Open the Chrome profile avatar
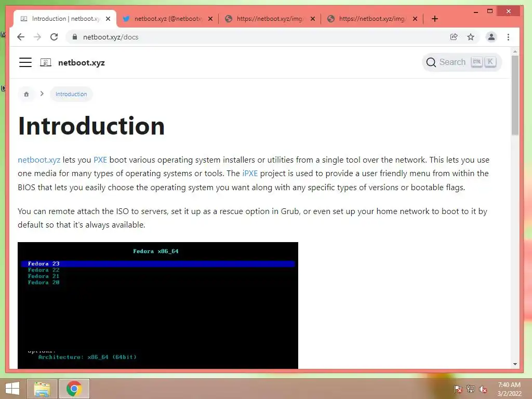Viewport: 532px width, 399px height. (x=491, y=37)
